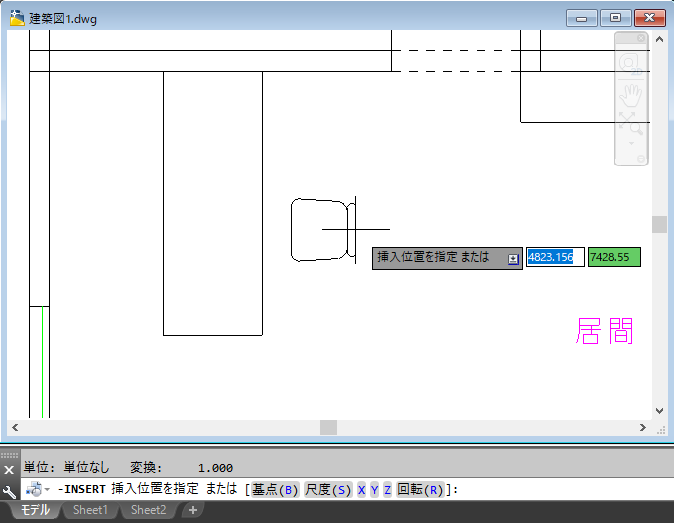Click the horizontal scrollbar thumb
This screenshot has height=523, width=674.
(328, 428)
